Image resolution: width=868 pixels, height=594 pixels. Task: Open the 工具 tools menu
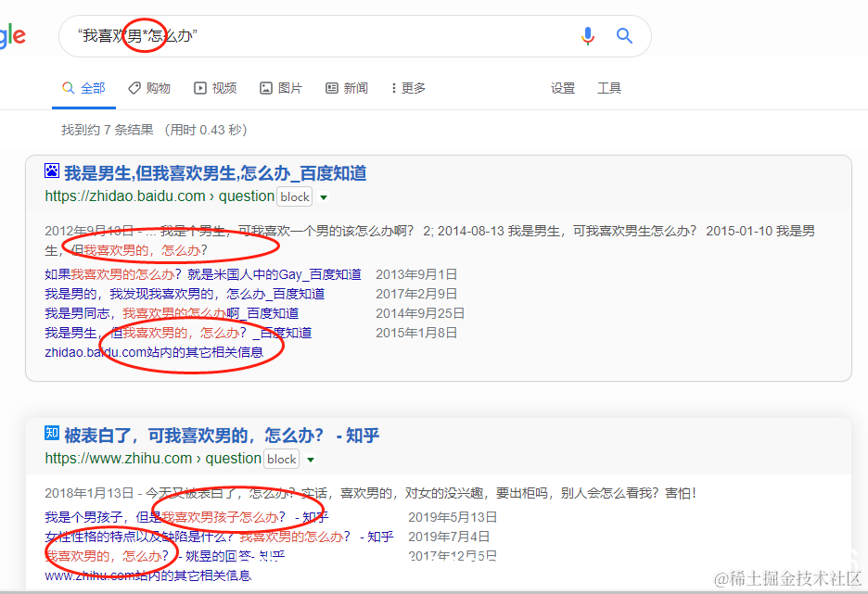[609, 88]
